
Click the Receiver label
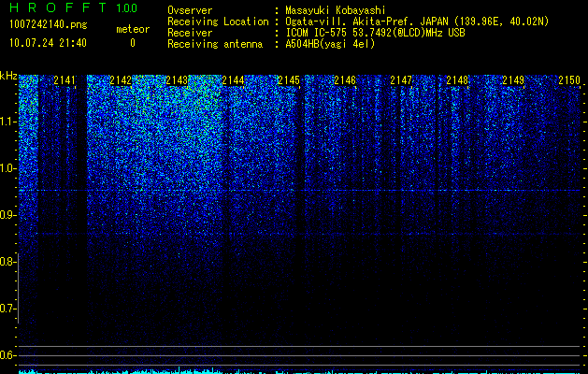point(190,33)
